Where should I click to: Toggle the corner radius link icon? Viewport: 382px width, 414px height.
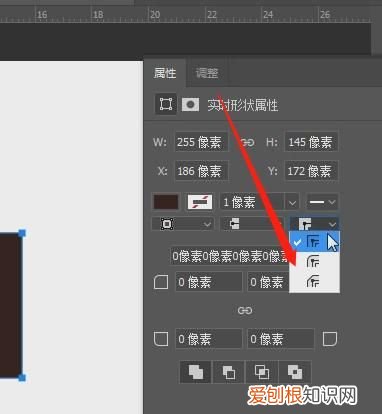pyautogui.click(x=245, y=311)
